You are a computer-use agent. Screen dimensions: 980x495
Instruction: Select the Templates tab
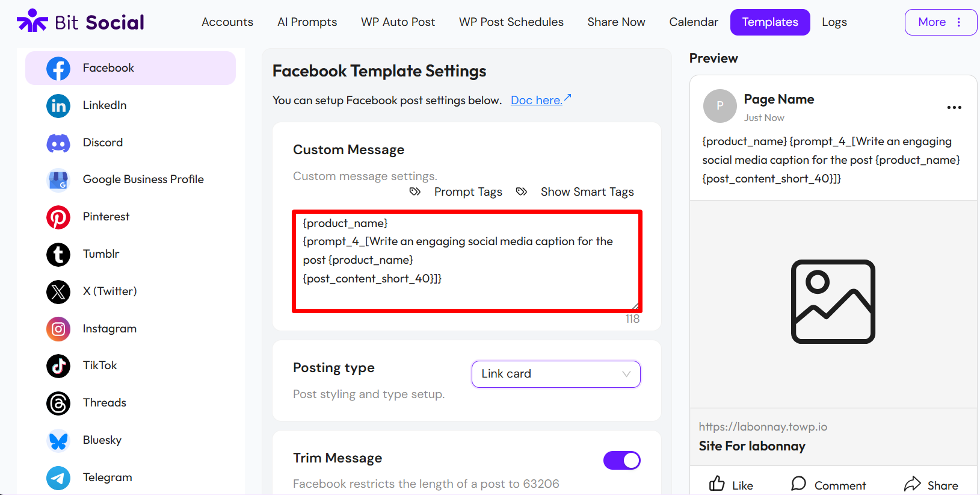point(770,22)
